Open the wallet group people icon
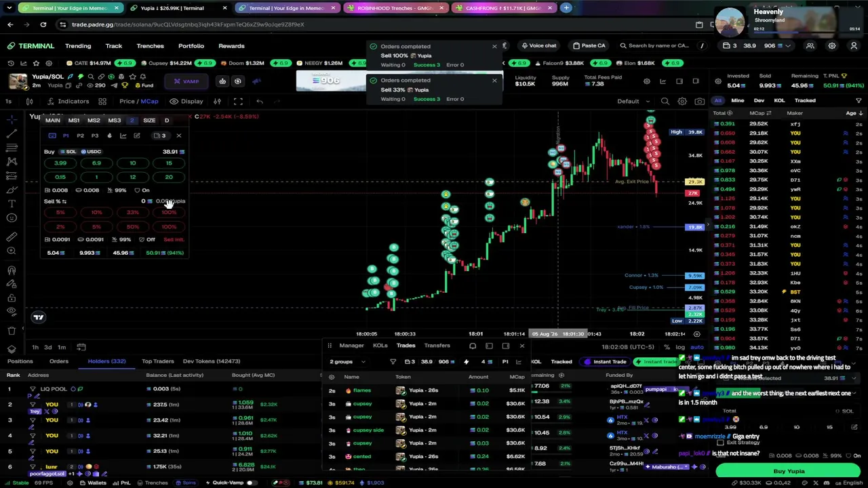The image size is (868, 488). 810,46
